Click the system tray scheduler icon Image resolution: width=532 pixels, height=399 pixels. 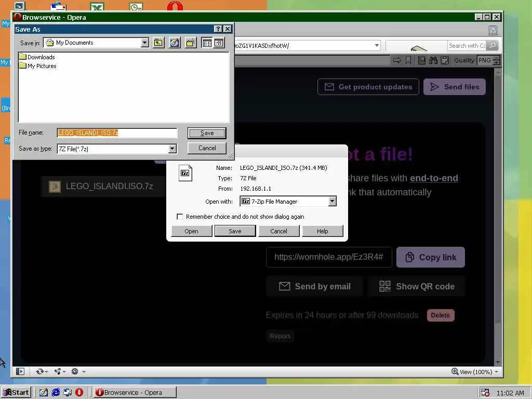(x=485, y=393)
